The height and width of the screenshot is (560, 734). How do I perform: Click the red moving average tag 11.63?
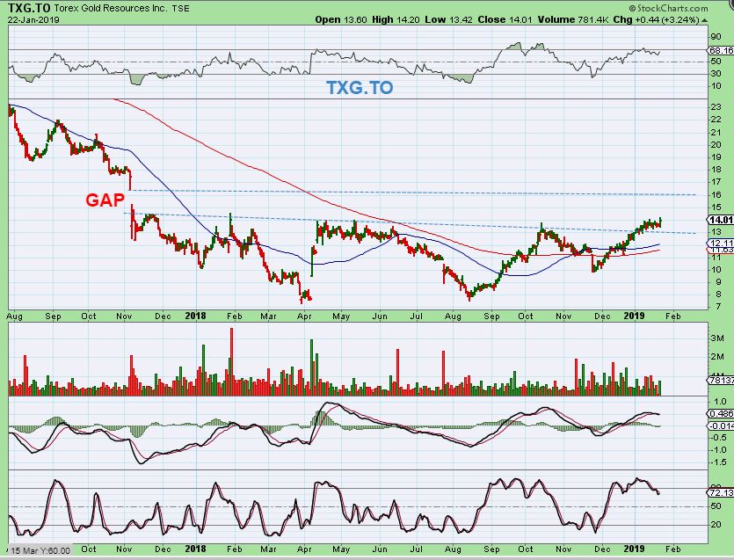[721, 250]
